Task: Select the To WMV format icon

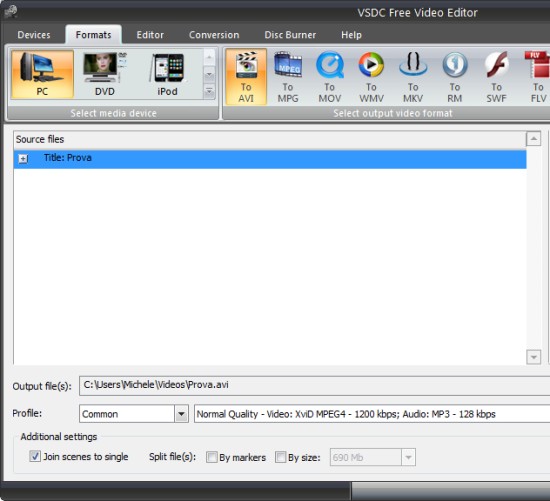Action: (x=371, y=77)
